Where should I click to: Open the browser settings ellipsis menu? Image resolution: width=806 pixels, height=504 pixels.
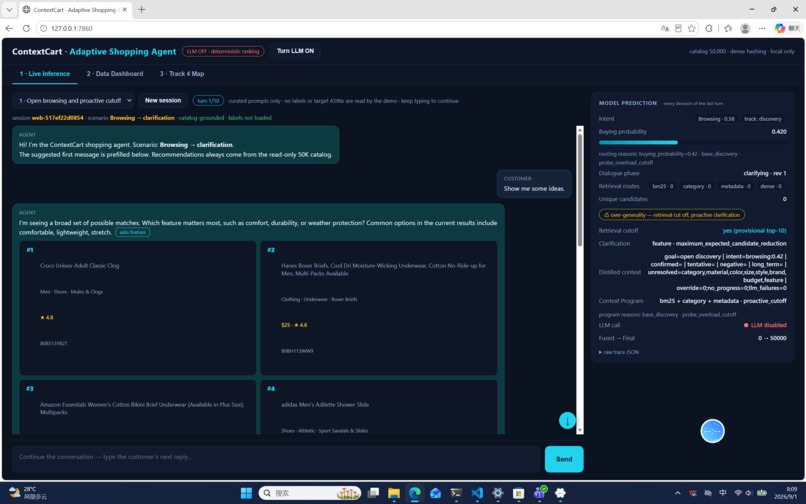762,28
